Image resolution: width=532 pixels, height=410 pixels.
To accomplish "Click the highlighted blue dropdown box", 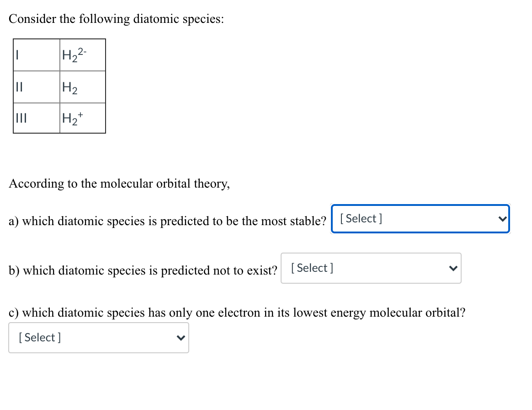I will (420, 219).
